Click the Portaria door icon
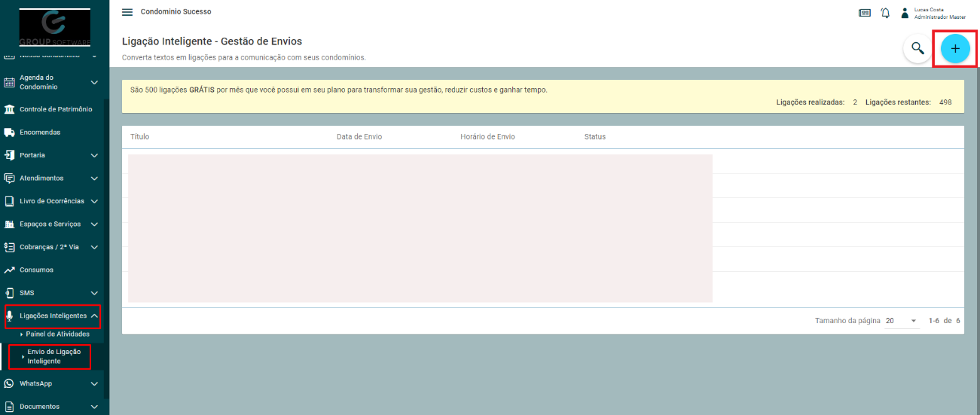 click(10, 155)
